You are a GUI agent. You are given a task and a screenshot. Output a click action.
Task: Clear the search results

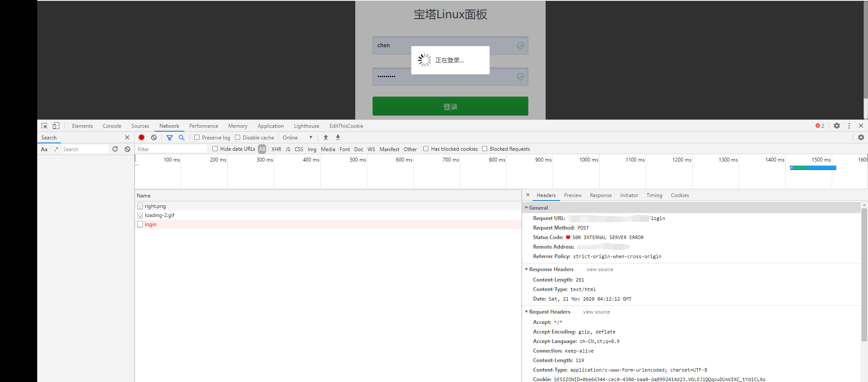(x=127, y=149)
